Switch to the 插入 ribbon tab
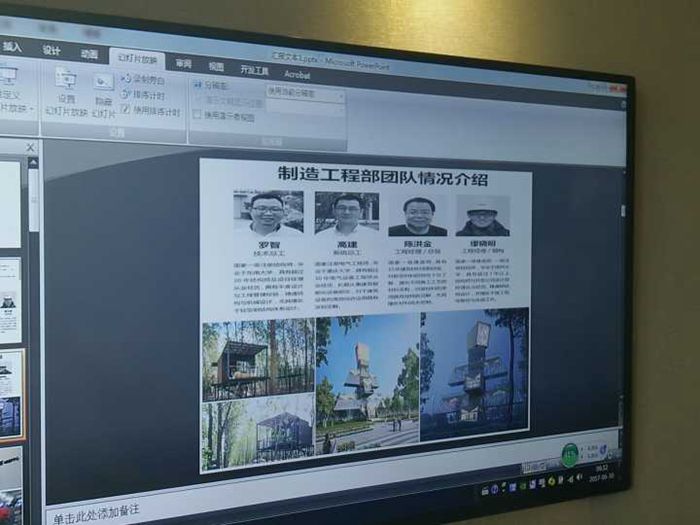Image resolution: width=700 pixels, height=525 pixels. [x=12, y=46]
